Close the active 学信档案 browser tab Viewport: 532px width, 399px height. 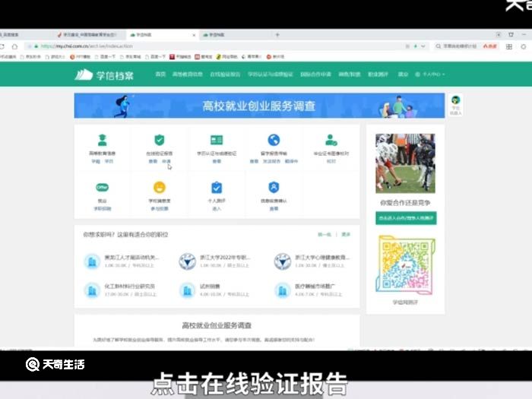(x=194, y=35)
